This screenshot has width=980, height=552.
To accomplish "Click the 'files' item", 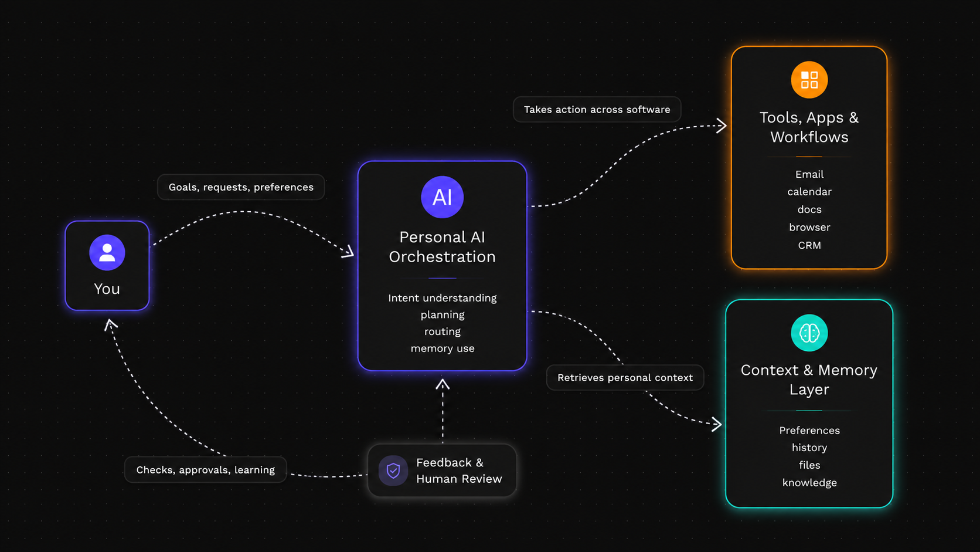I will pos(809,465).
